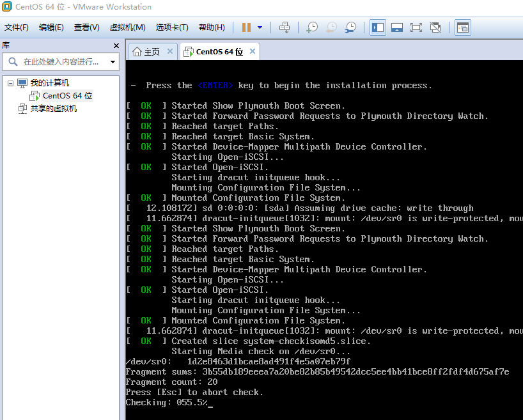
Task: Open the 编辑(E) menu
Action: coord(51,27)
